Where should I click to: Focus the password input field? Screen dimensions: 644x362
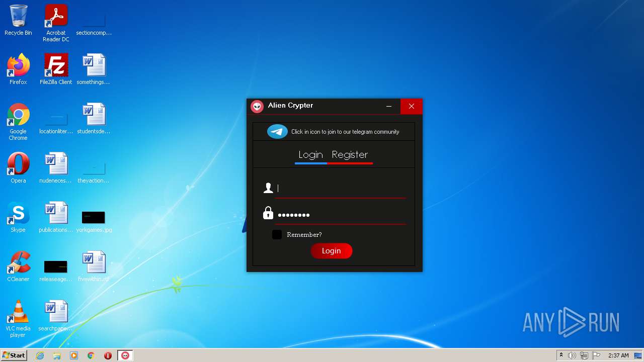341,215
